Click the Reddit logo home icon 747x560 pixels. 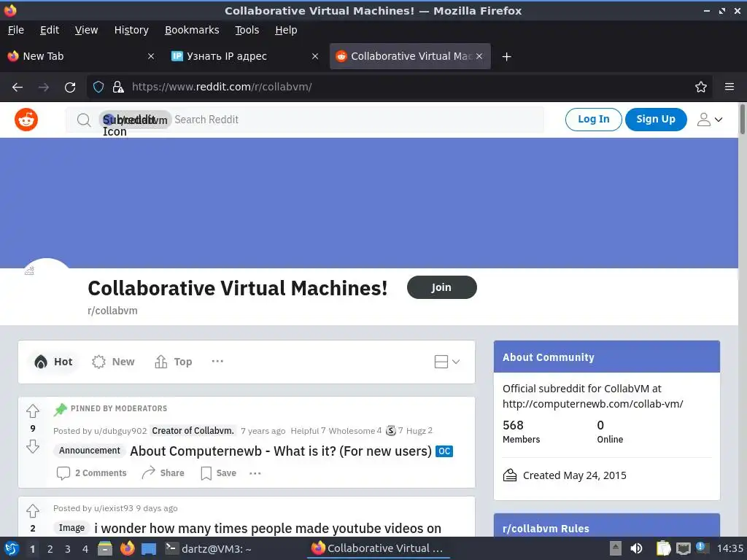pyautogui.click(x=26, y=119)
